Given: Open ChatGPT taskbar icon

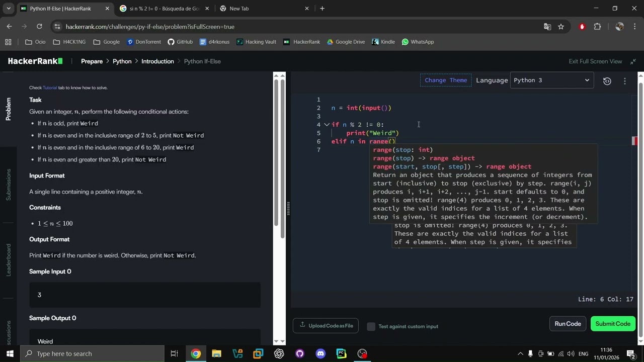Looking at the screenshot, I should pos(279,353).
